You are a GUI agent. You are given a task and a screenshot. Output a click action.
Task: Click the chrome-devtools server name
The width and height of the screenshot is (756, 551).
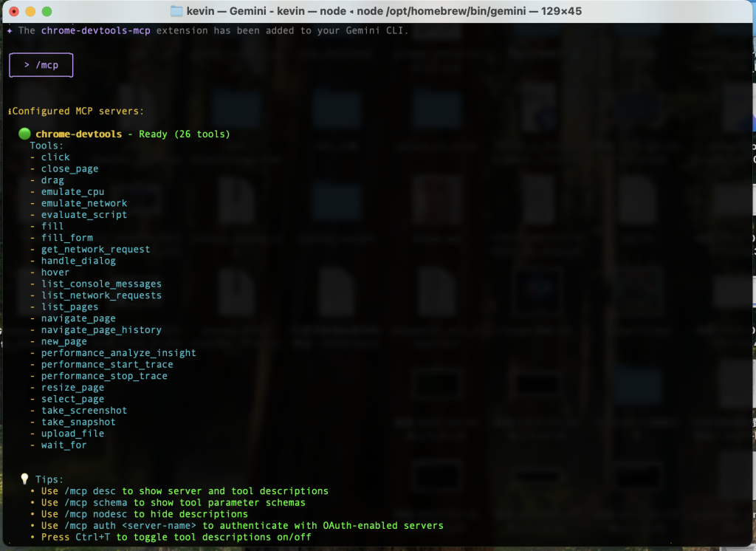pyautogui.click(x=78, y=134)
